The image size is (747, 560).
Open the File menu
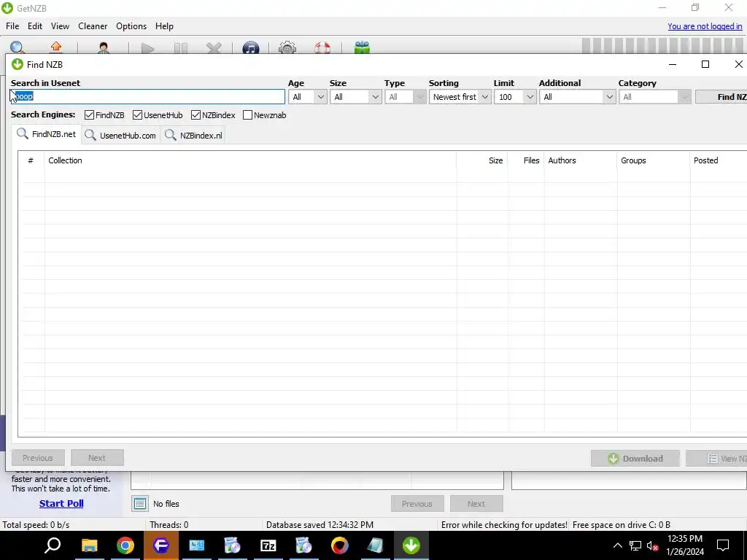coord(12,26)
